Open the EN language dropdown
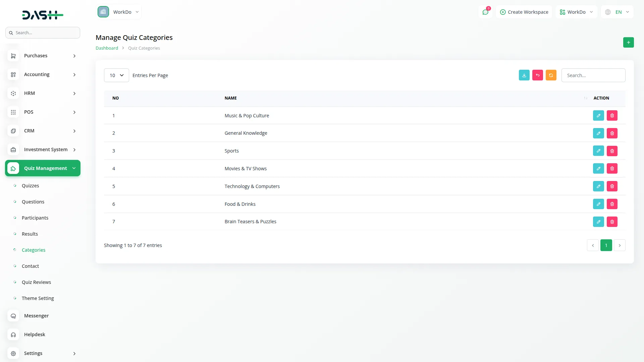 (617, 12)
